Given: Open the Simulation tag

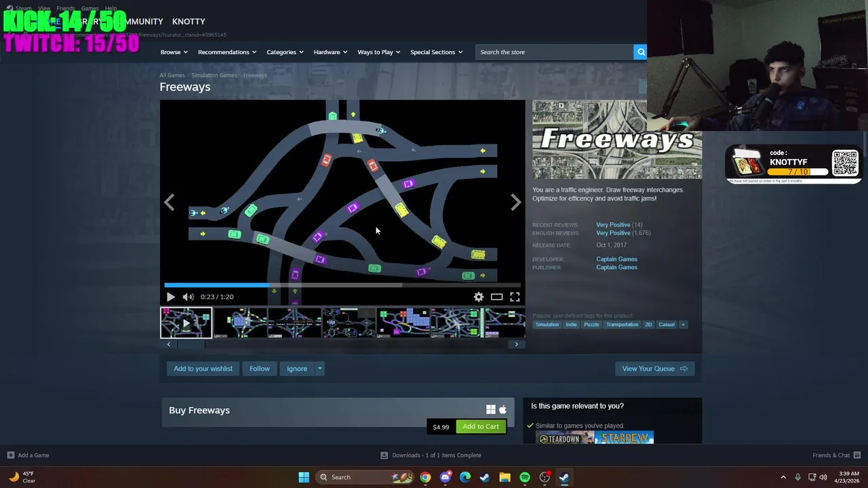Looking at the screenshot, I should 547,325.
